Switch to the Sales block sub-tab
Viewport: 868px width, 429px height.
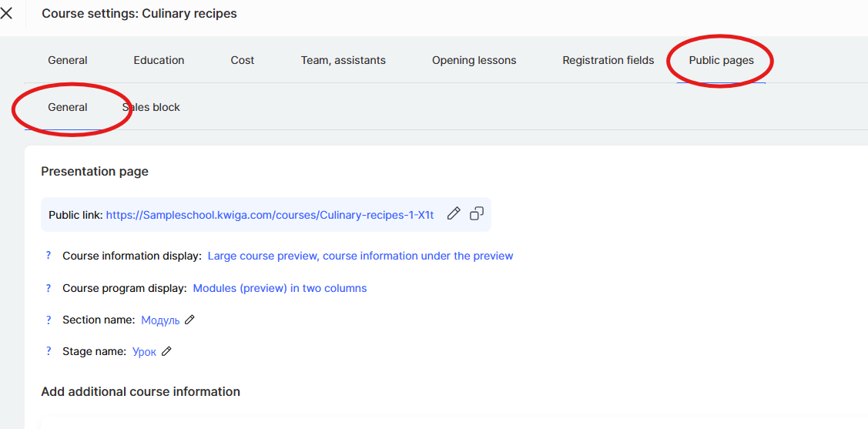pyautogui.click(x=152, y=107)
